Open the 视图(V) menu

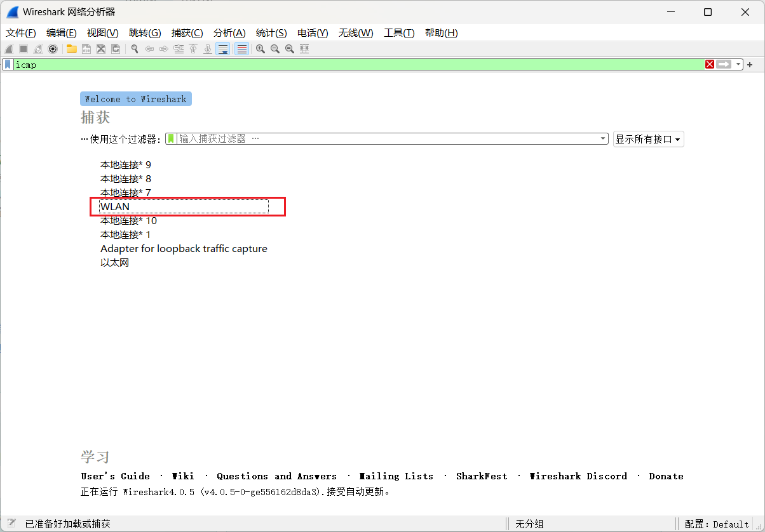pos(102,33)
